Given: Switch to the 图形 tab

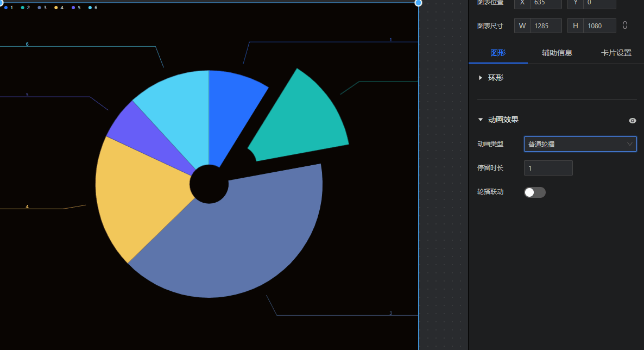Looking at the screenshot, I should (x=498, y=53).
